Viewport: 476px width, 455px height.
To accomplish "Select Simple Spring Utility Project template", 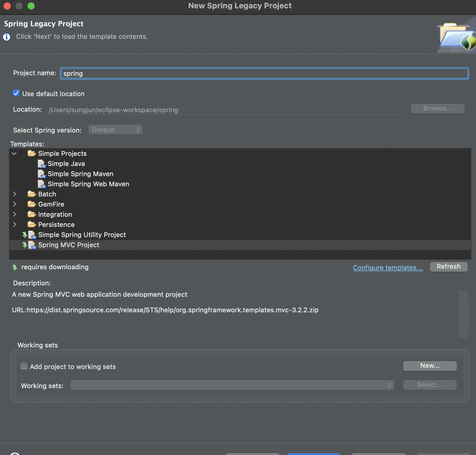I will click(x=82, y=235).
